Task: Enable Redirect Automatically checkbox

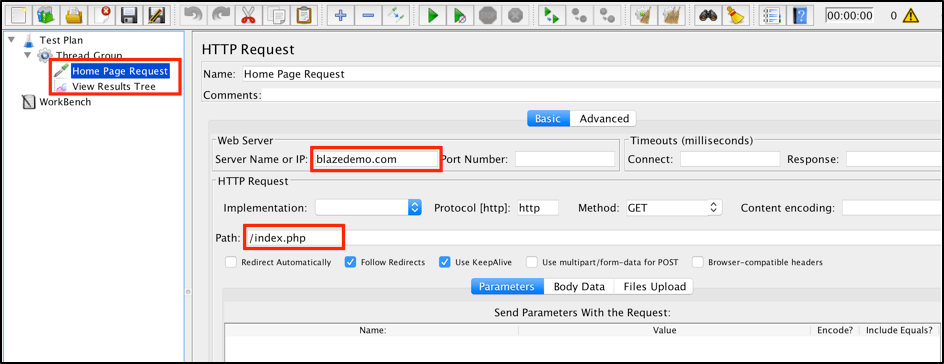Action: (x=231, y=262)
